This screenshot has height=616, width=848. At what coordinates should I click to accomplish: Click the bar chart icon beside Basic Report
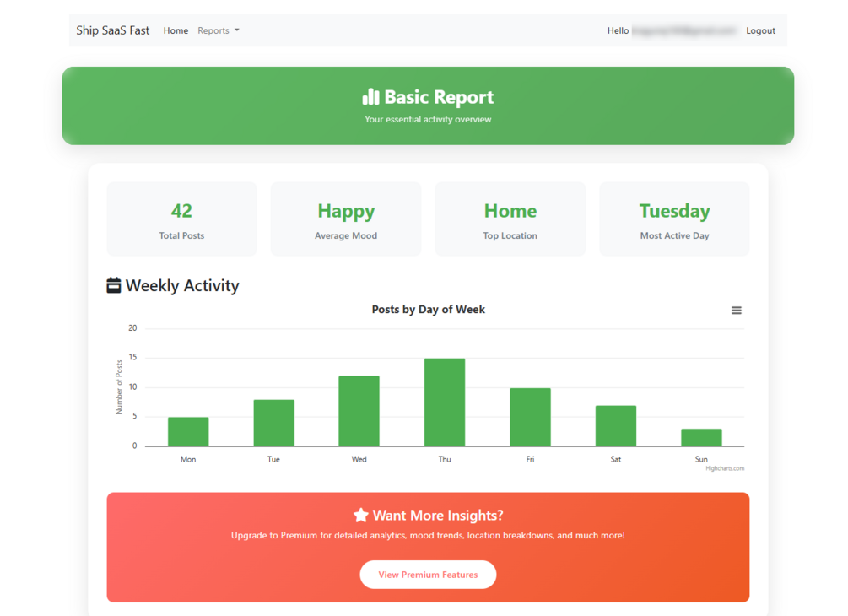[x=370, y=97]
